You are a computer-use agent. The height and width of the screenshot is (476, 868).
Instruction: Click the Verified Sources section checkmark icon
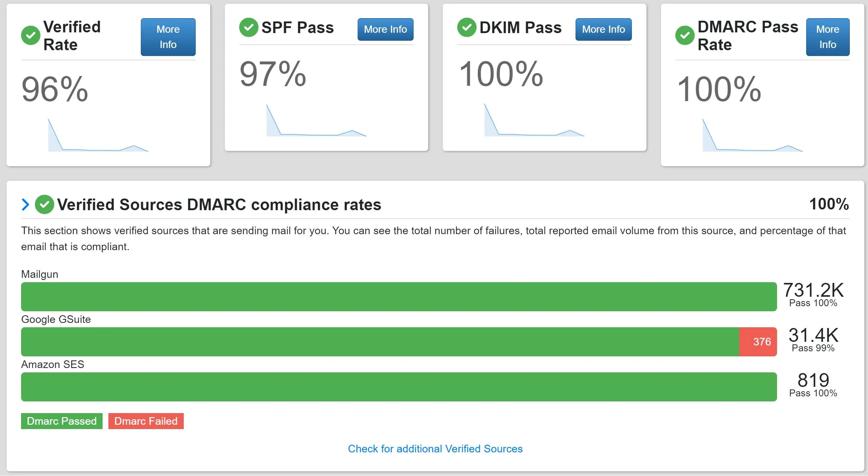coord(44,204)
